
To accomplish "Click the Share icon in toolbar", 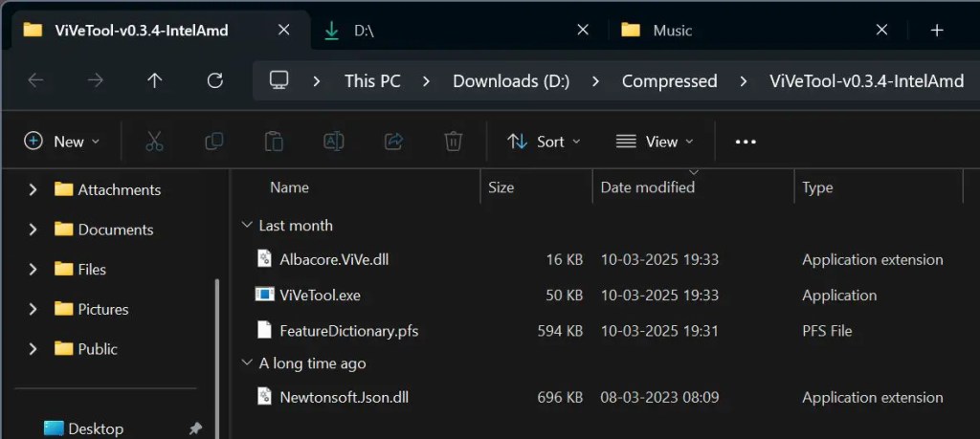I will (x=393, y=142).
